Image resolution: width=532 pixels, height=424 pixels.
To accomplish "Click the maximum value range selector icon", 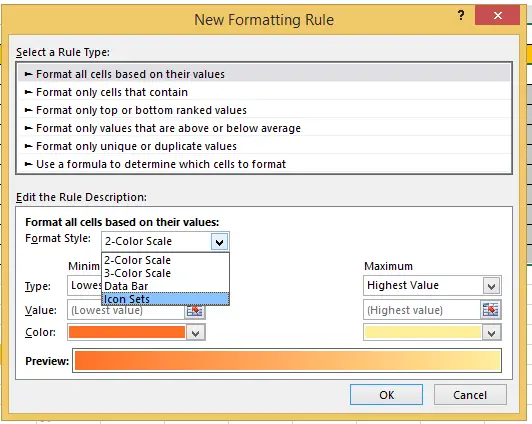I will click(491, 310).
